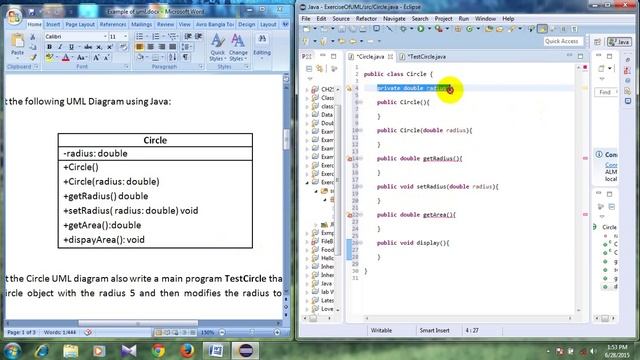Close the Circle.java editor tab
Image resolution: width=640 pixels, height=360 pixels.
[x=391, y=57]
